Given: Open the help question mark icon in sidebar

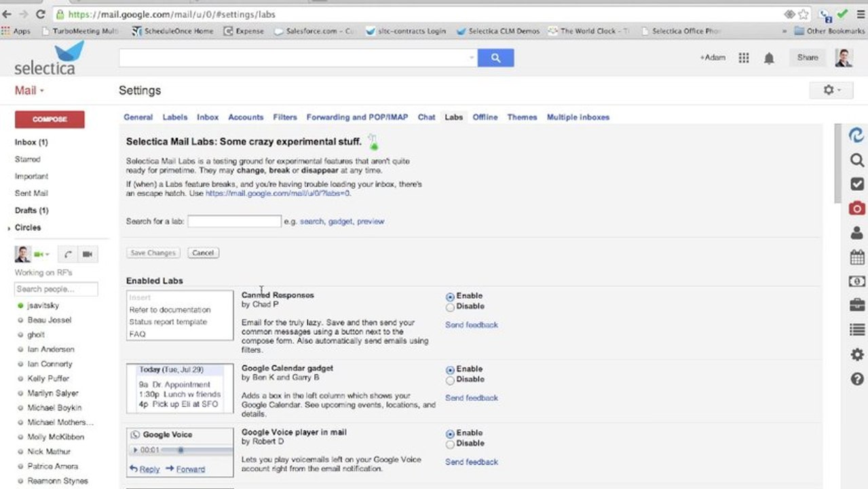Looking at the screenshot, I should (857, 379).
